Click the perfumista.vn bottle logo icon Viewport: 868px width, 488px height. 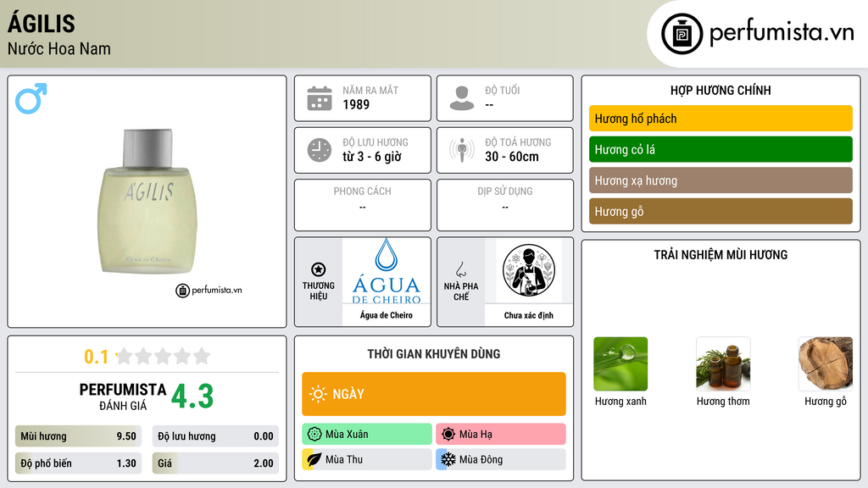tap(682, 34)
